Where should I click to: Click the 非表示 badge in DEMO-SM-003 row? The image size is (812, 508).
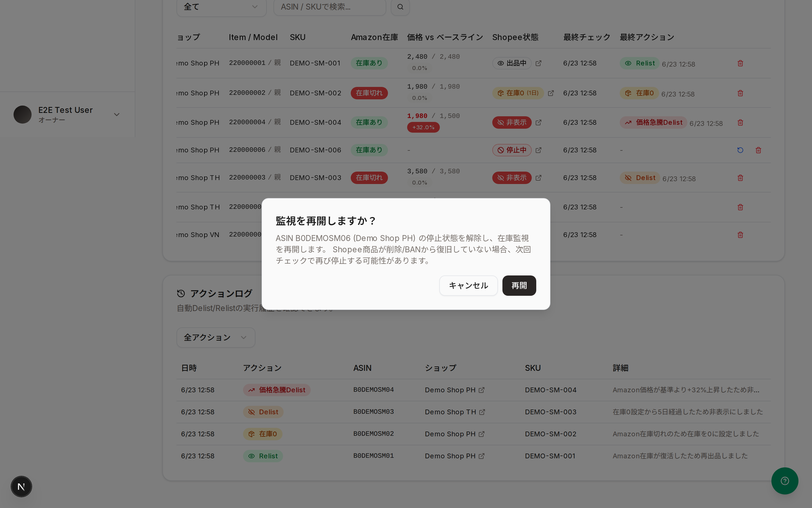(x=512, y=178)
